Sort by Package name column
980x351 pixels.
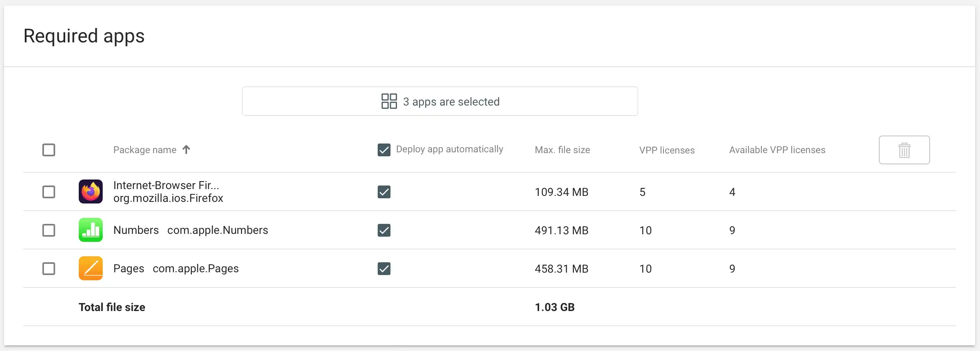pyautogui.click(x=145, y=150)
